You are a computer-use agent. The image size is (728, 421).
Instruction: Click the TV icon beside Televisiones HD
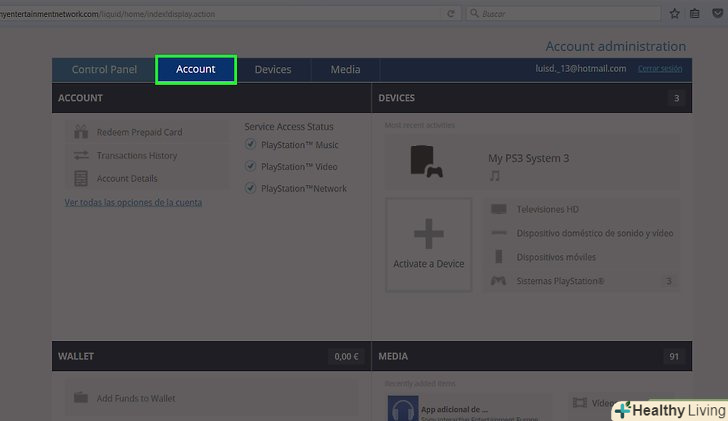point(499,209)
